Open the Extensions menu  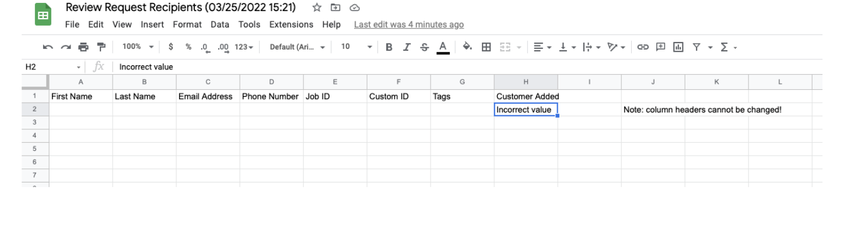tap(291, 24)
